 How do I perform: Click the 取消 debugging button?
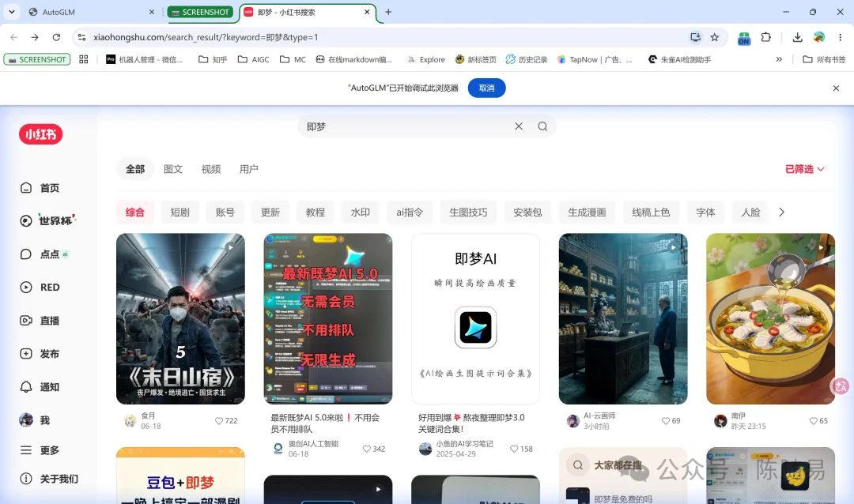point(487,88)
